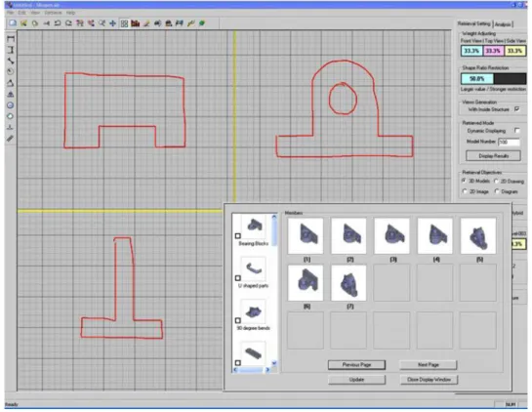
Task: Click the magnifier zoom toolbar icon
Action: point(102,23)
